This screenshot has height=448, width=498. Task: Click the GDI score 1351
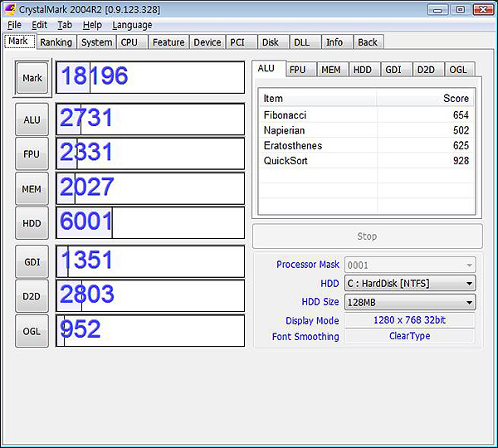click(86, 260)
